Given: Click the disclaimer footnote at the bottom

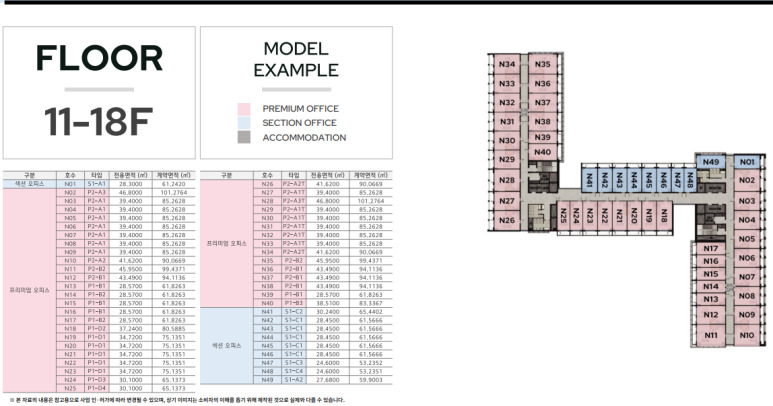Looking at the screenshot, I should 177,400.
